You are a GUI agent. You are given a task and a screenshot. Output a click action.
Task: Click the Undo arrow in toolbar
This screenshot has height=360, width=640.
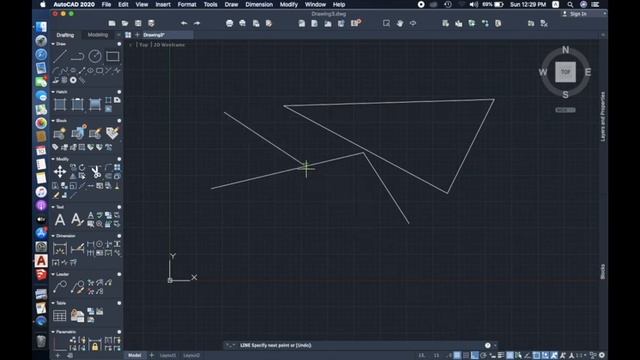(x=184, y=23)
